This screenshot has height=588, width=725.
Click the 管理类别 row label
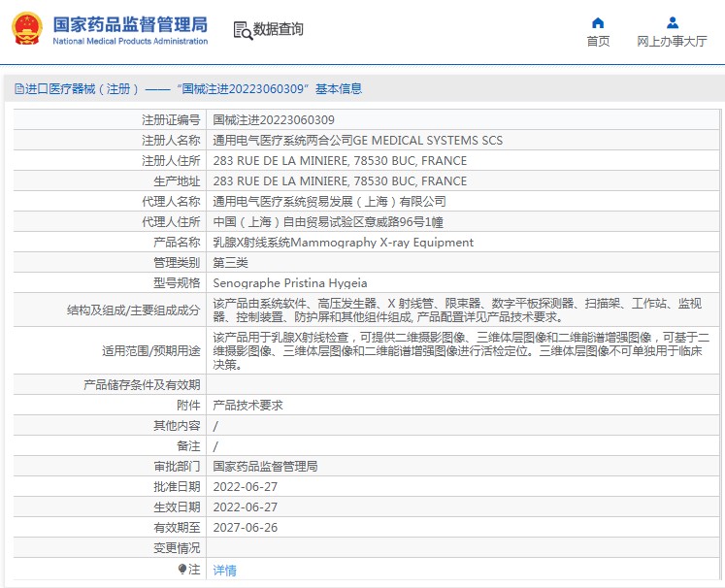click(x=177, y=263)
